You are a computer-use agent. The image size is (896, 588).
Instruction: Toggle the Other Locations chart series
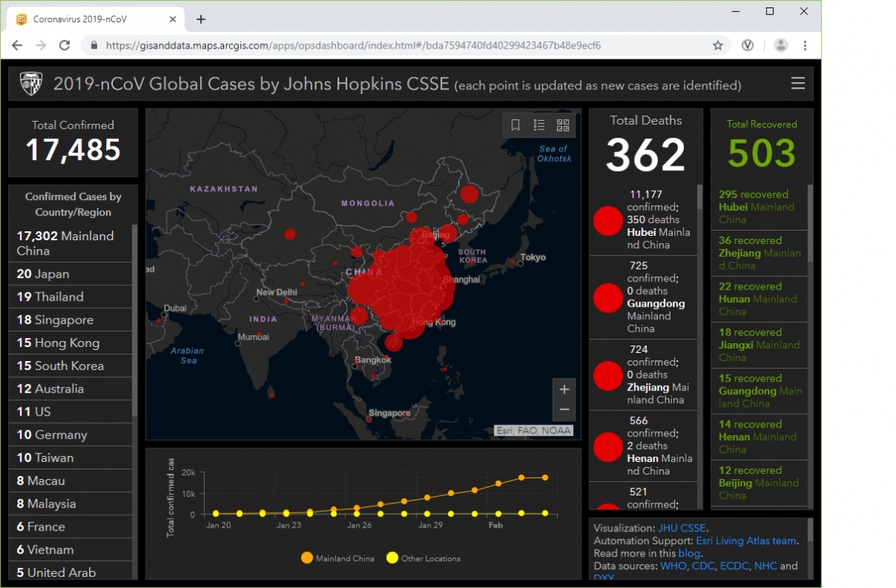(423, 558)
